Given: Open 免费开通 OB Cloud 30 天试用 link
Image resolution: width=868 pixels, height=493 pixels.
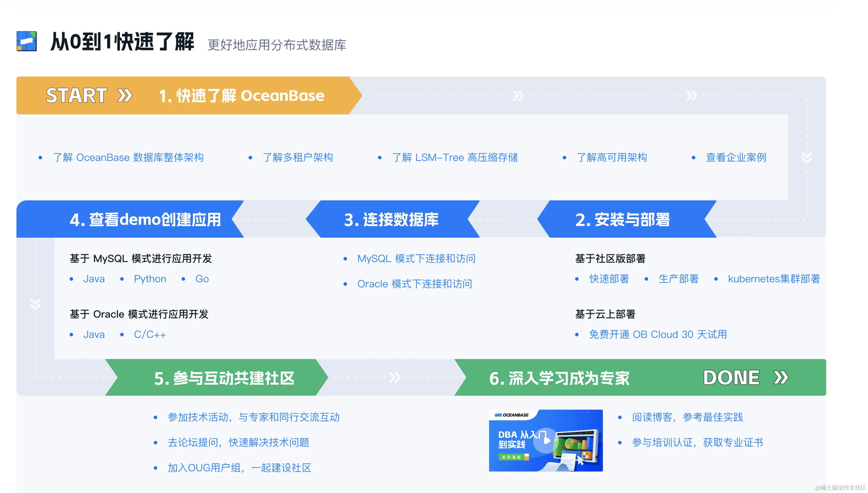Looking at the screenshot, I should (658, 335).
